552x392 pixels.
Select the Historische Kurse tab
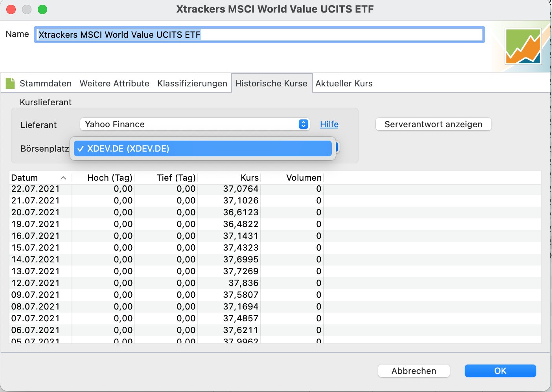(271, 83)
